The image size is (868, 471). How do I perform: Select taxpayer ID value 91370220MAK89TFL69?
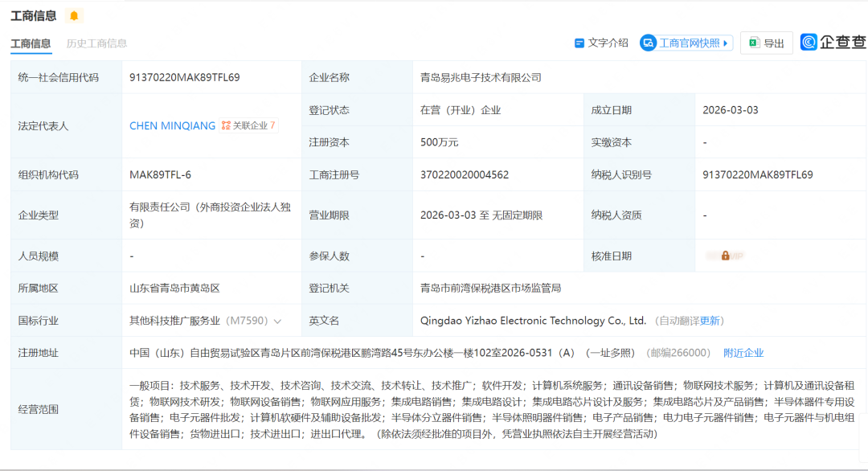pos(757,175)
